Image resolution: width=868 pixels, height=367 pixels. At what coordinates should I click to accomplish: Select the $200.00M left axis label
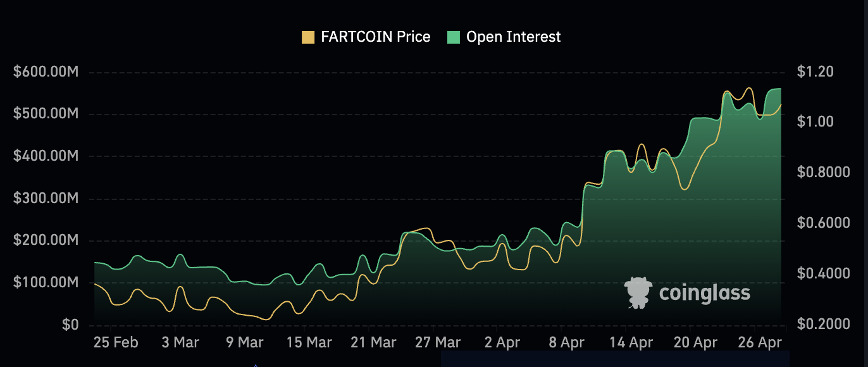(46, 240)
